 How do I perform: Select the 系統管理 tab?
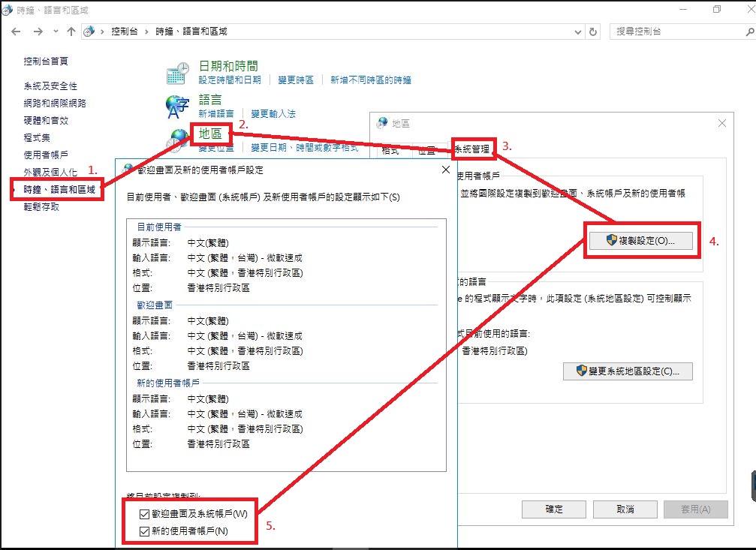[472, 149]
